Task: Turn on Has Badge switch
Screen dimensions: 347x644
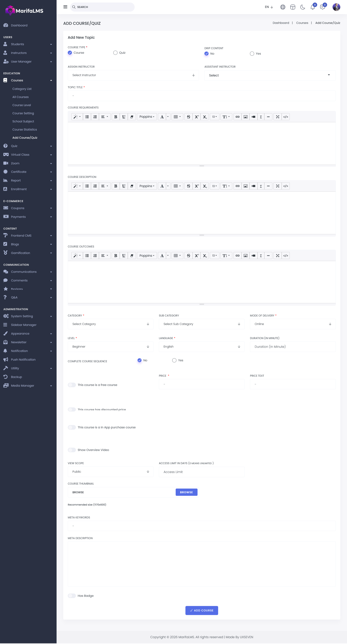Action: click(72, 596)
